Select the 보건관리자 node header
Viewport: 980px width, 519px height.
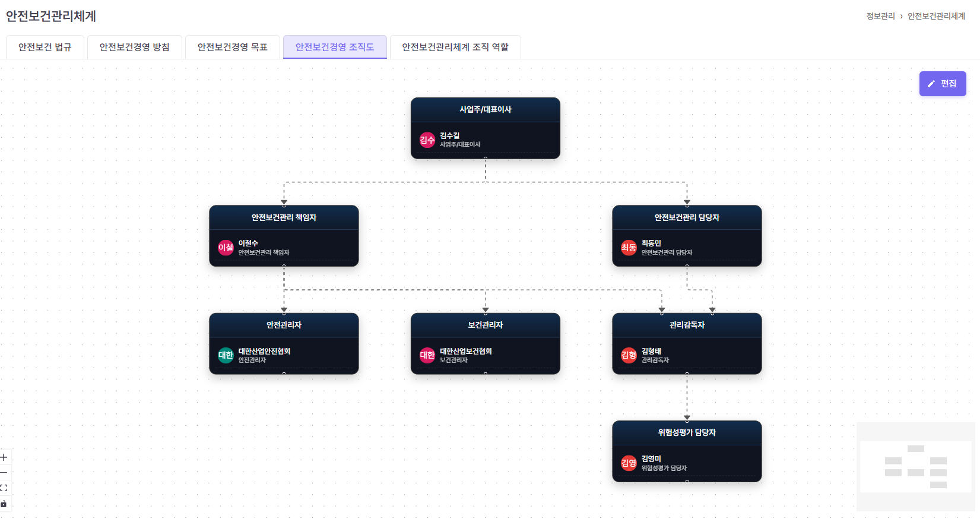[485, 325]
